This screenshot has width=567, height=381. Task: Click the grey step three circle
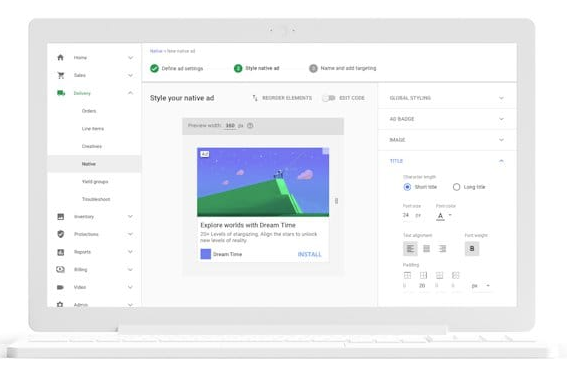pyautogui.click(x=313, y=68)
